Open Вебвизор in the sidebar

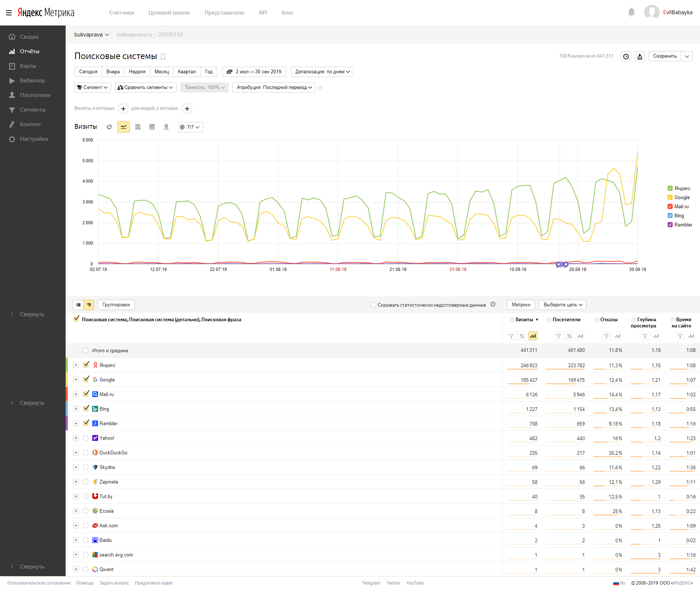[32, 81]
